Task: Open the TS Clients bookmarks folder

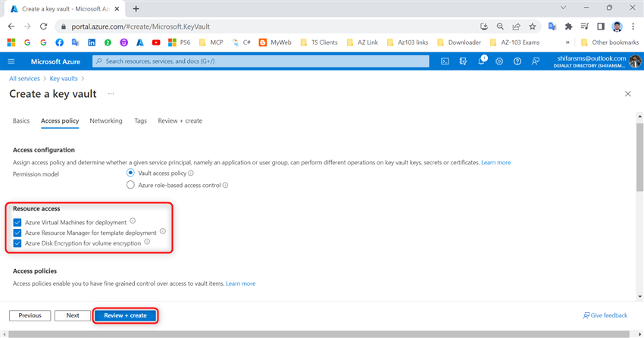Action: pyautogui.click(x=319, y=42)
